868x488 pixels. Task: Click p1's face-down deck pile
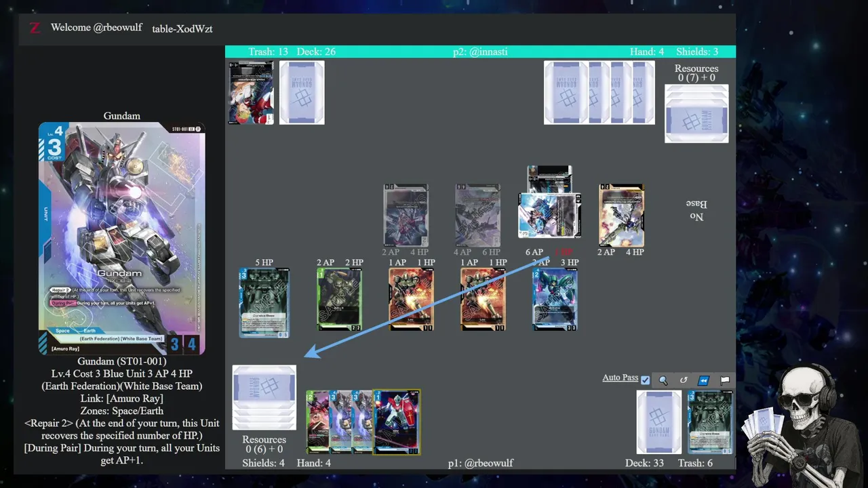pyautogui.click(x=659, y=422)
